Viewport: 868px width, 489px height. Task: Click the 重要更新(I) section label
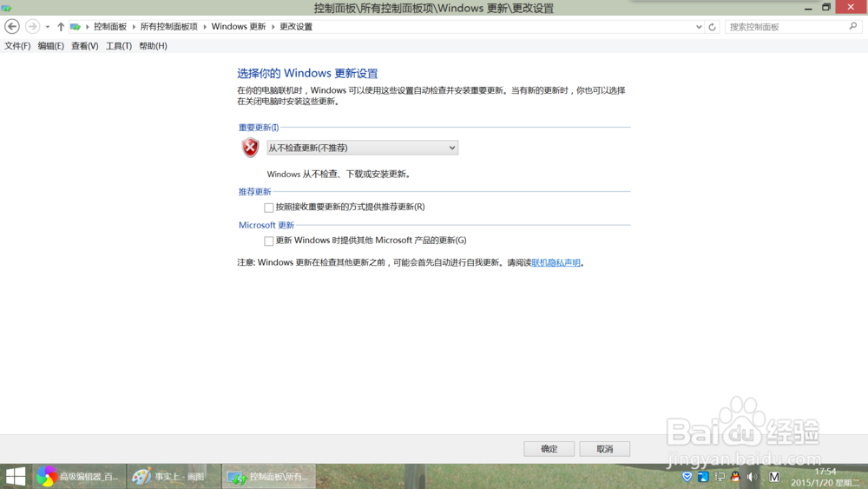pos(259,128)
